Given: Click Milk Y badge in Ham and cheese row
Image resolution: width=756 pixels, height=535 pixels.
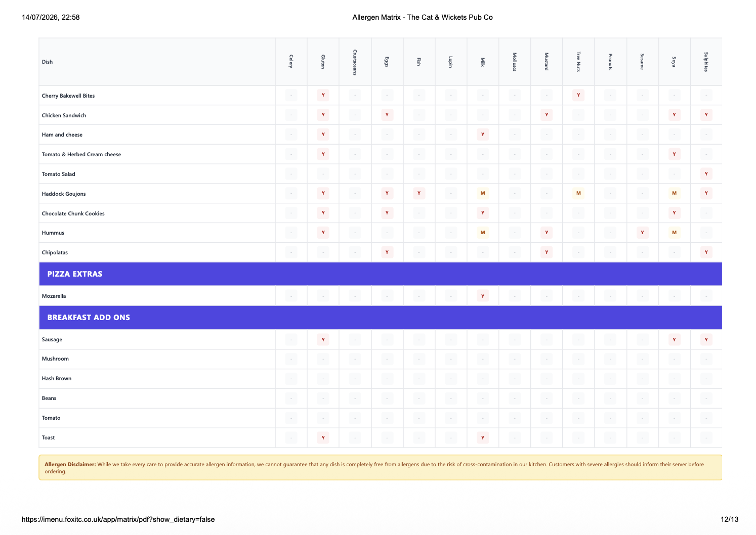Looking at the screenshot, I should tap(483, 135).
